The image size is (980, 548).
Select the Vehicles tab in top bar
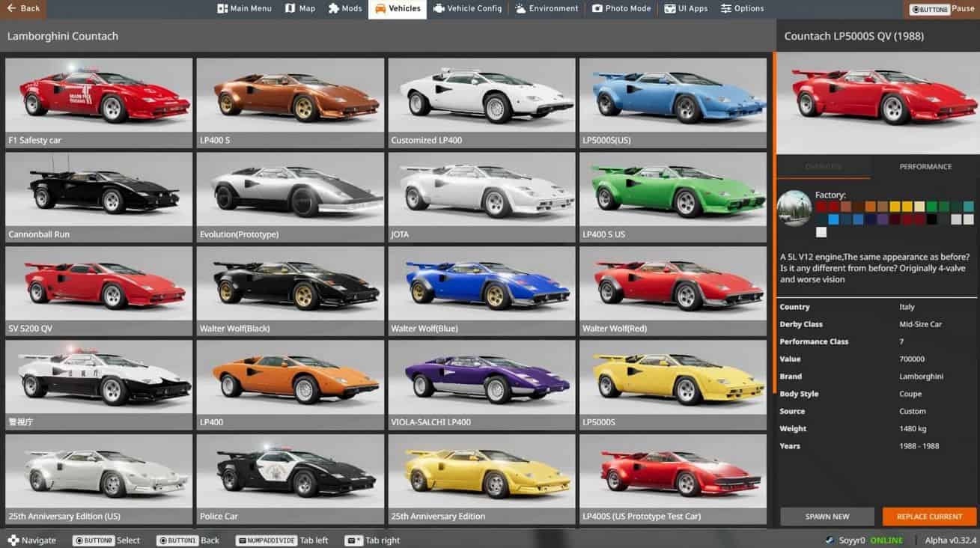pyautogui.click(x=398, y=9)
